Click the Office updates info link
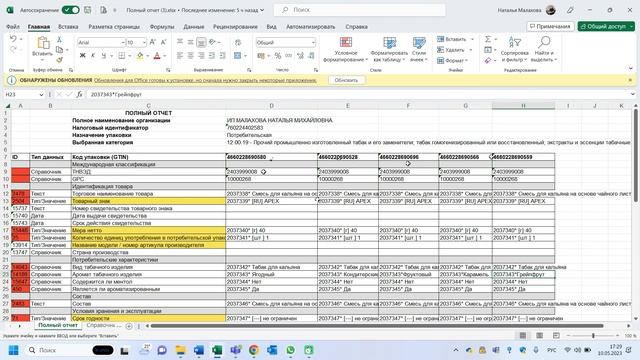 coord(205,80)
